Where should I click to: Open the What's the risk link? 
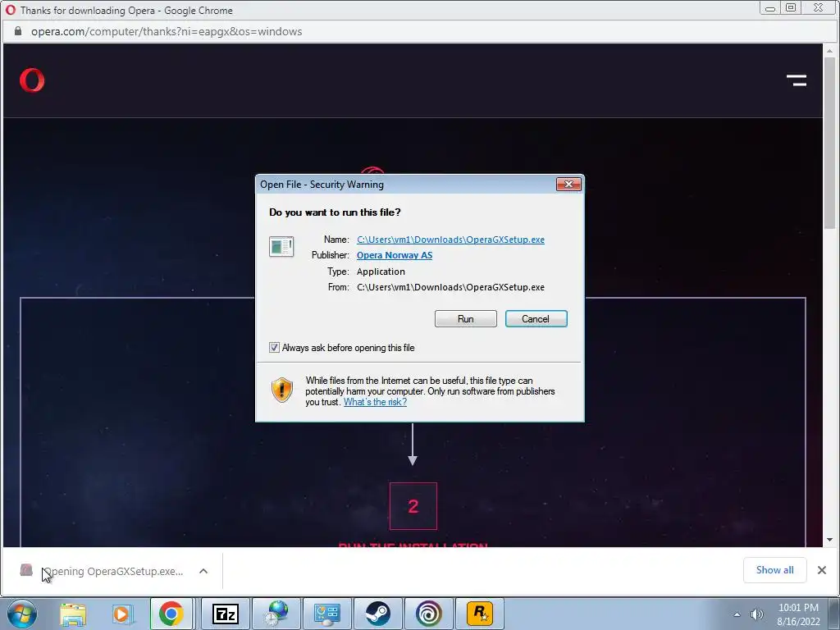pyautogui.click(x=375, y=402)
